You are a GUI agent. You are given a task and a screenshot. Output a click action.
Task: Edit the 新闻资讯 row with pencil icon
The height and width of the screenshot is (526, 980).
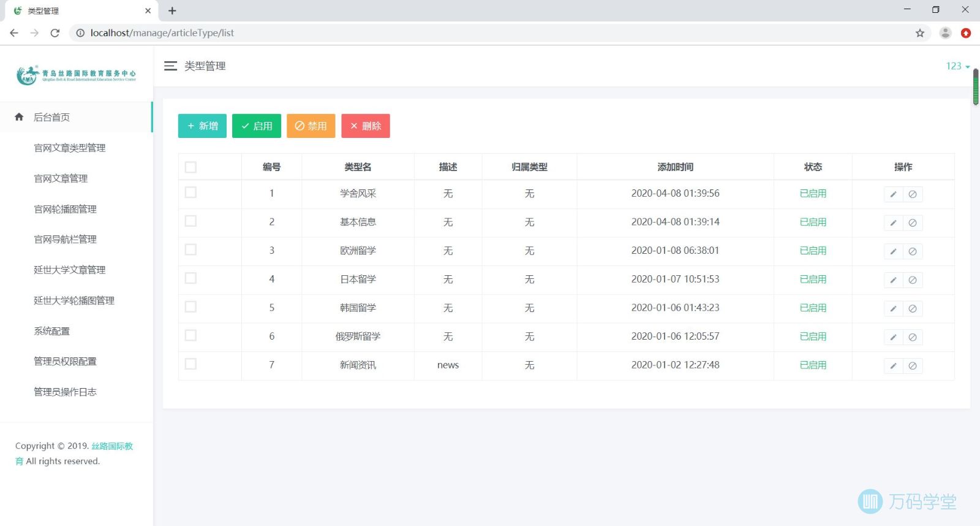893,366
